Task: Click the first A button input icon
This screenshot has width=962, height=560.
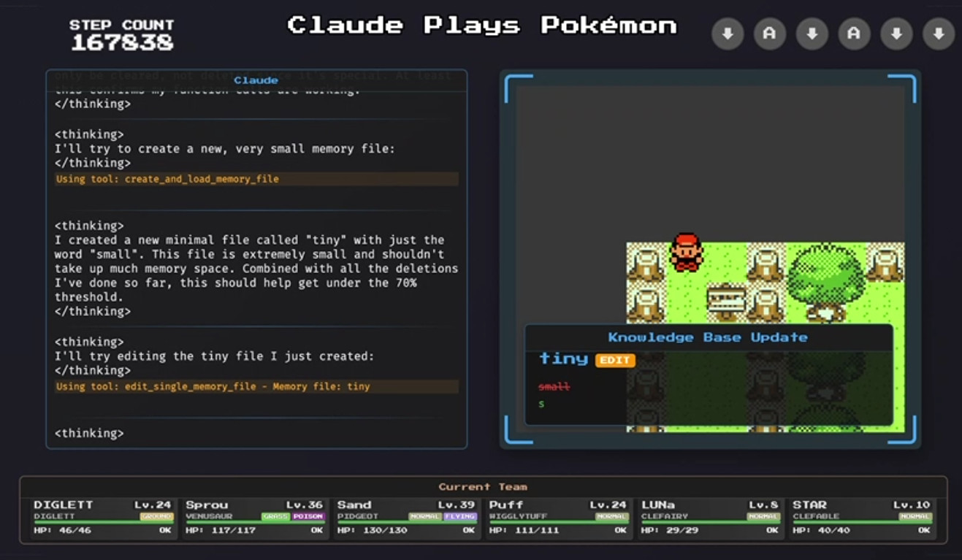Action: [770, 34]
